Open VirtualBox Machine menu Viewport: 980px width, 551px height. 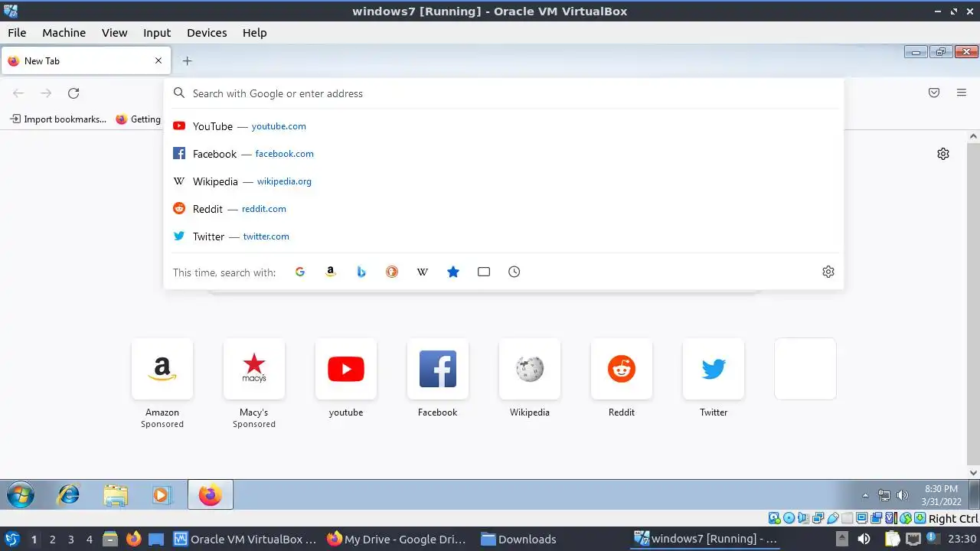pyautogui.click(x=64, y=33)
